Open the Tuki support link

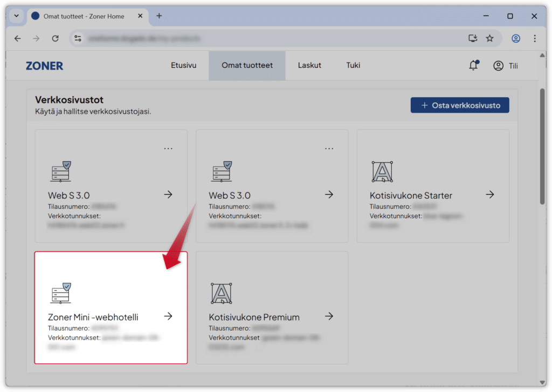353,65
